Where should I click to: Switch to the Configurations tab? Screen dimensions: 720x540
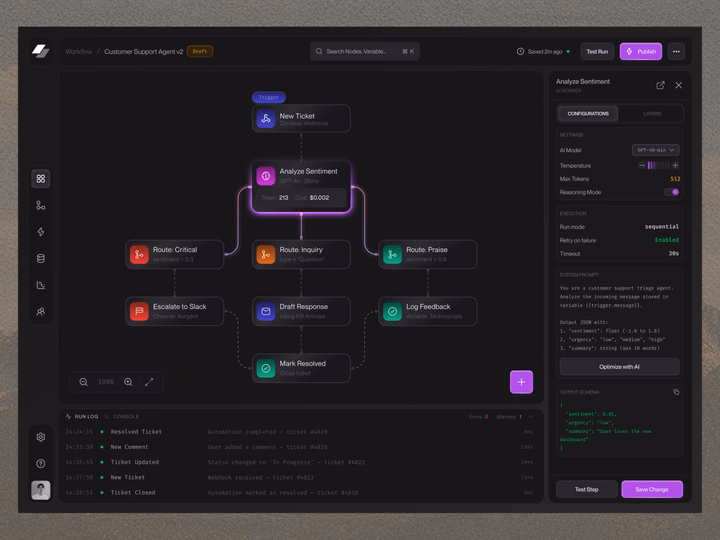pos(588,113)
